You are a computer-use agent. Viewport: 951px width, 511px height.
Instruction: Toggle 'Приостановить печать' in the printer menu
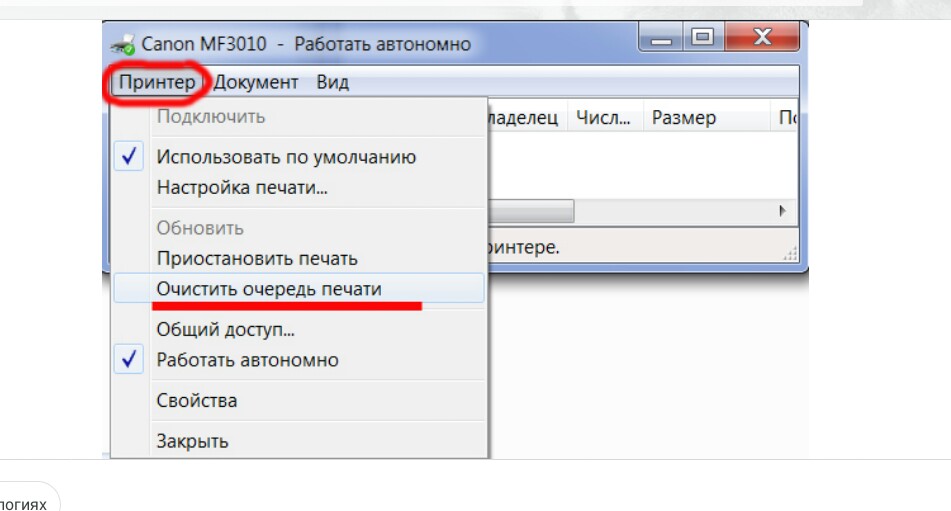tap(257, 259)
